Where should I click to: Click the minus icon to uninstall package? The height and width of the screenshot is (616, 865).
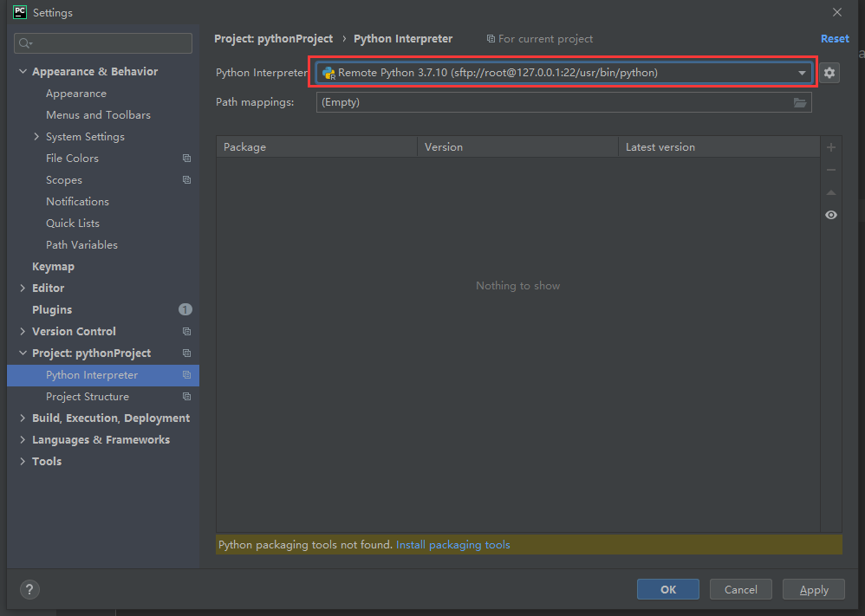tap(831, 171)
